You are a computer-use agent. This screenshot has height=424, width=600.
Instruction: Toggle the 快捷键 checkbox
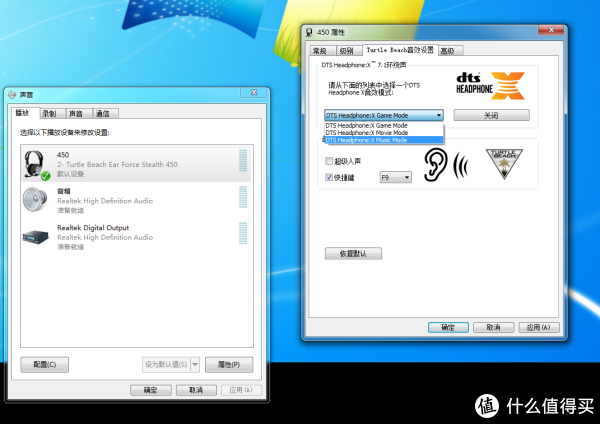click(329, 177)
